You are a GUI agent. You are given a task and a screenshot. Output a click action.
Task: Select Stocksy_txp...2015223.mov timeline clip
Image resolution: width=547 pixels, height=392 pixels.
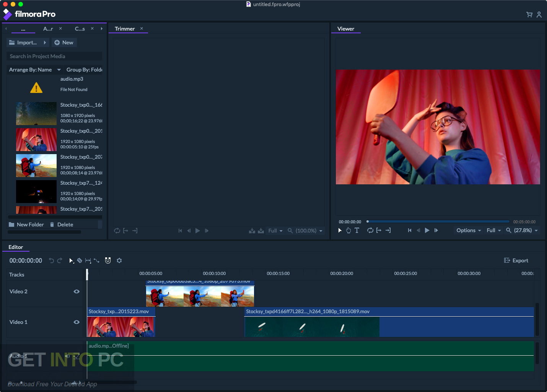click(x=121, y=322)
